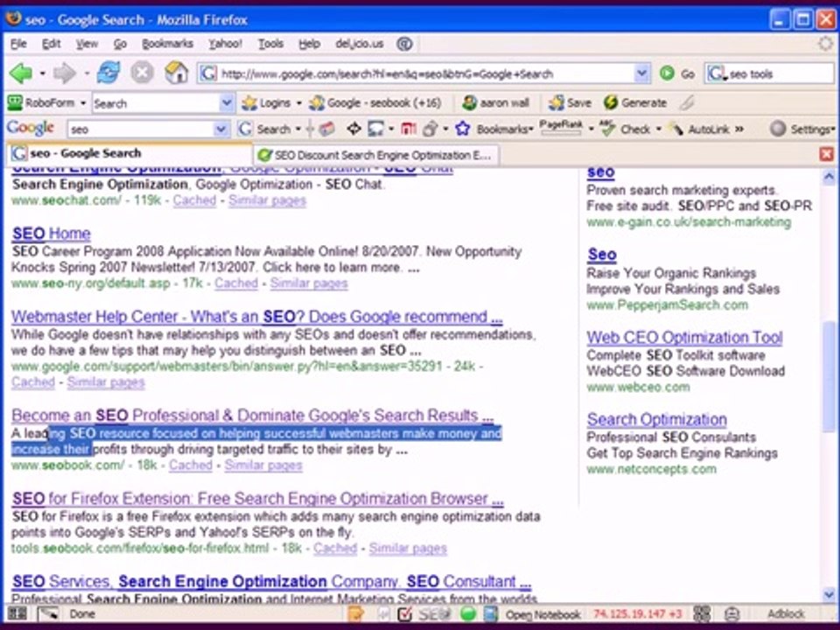The image size is (840, 630).
Task: Open the Back button history dropdown arrow
Action: tap(42, 73)
